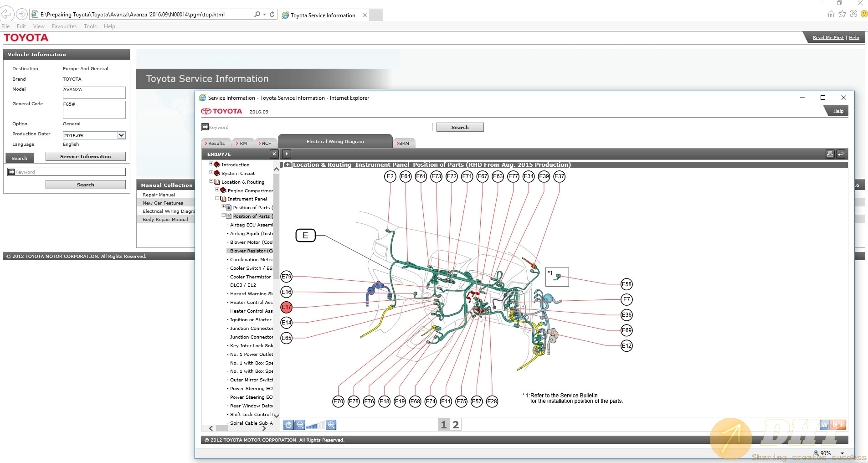The image size is (868, 463).
Task: Reset the diagram view with rotate icon
Action: coord(288,425)
